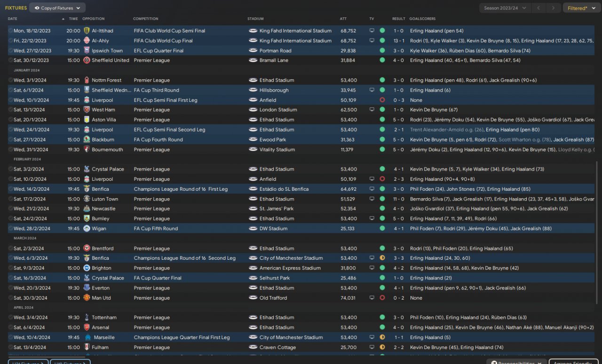Click the Nottm Forest club badge
Screen dimensions: 602x364
[x=87, y=80]
